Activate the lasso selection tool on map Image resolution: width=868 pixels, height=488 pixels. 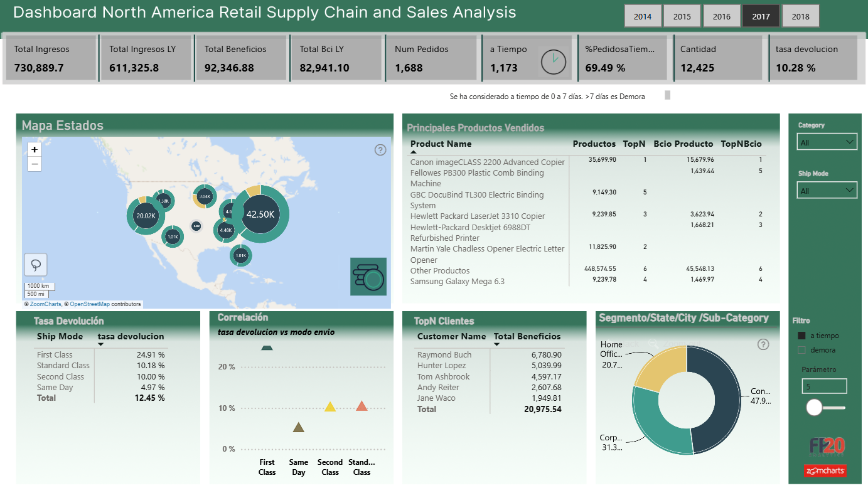35,264
